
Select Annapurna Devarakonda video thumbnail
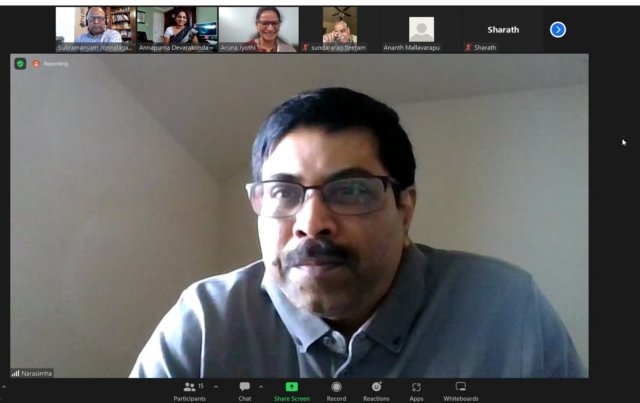tap(177, 29)
